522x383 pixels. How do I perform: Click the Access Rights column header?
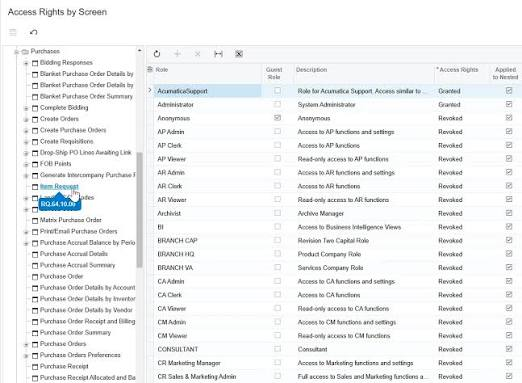pos(457,70)
